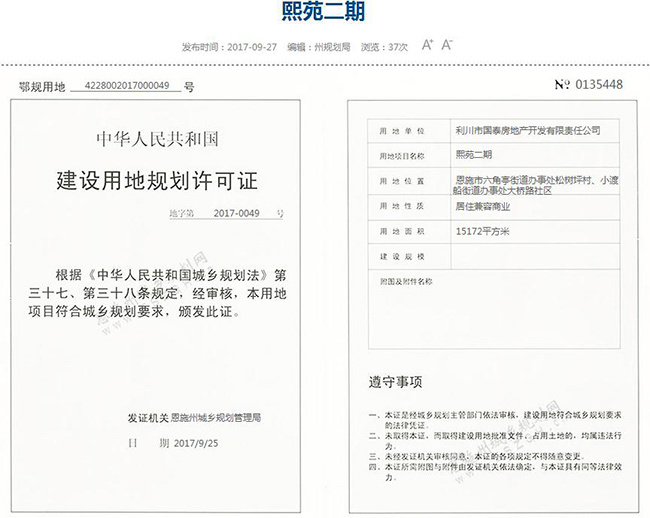
Task: Click the heading 中华人民共和国
Action: (x=157, y=139)
